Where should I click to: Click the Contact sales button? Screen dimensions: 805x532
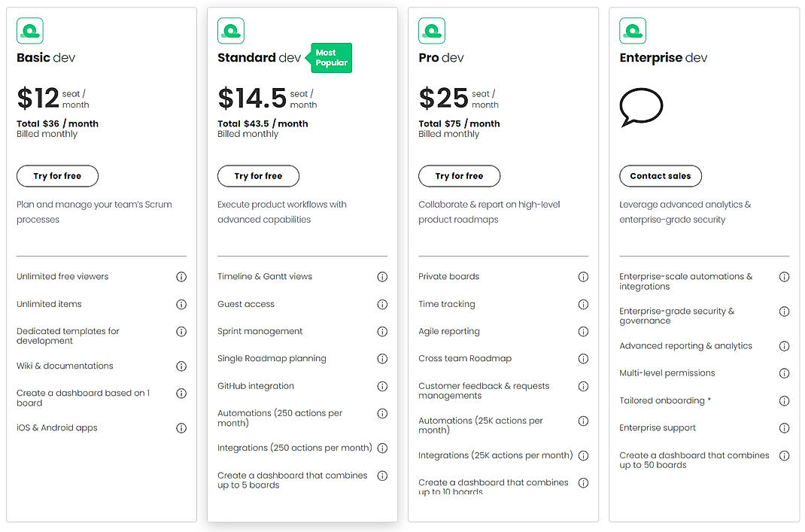(x=661, y=175)
